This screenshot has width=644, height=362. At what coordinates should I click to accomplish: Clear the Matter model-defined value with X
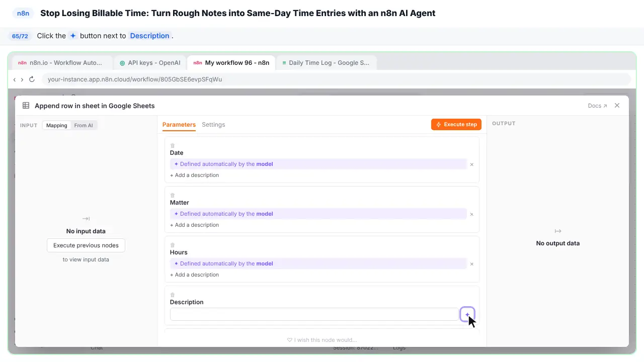pos(471,214)
